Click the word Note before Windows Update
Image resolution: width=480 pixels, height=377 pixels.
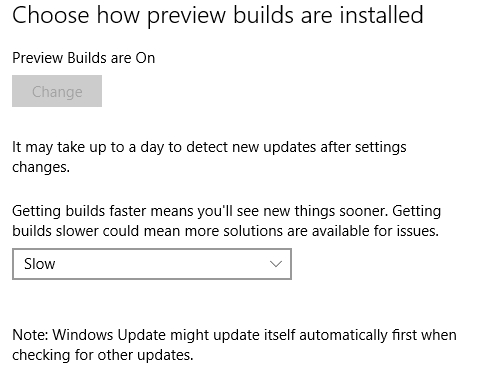(31, 335)
